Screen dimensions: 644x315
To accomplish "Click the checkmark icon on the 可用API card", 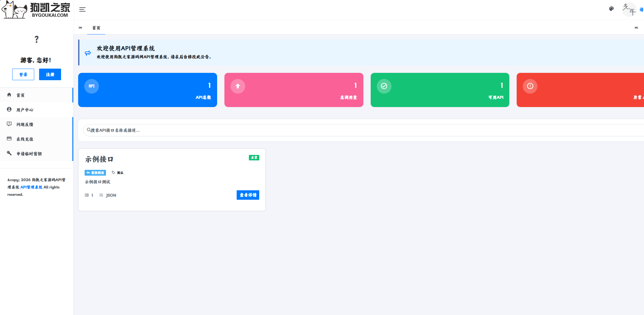I will tap(384, 86).
